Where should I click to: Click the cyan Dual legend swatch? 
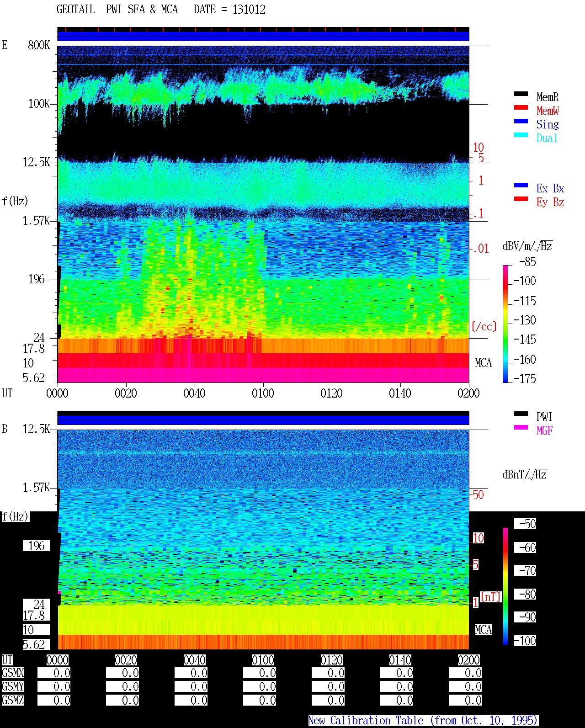521,135
